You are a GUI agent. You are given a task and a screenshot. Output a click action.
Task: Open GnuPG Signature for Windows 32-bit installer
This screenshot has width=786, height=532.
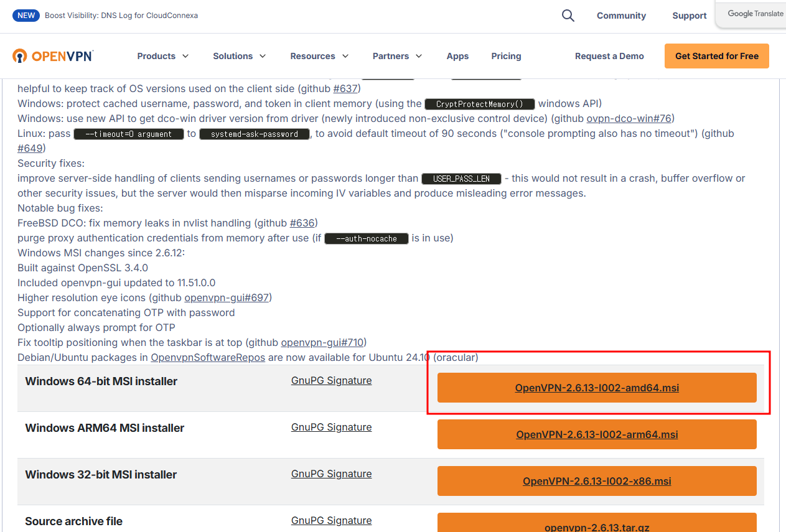point(331,474)
